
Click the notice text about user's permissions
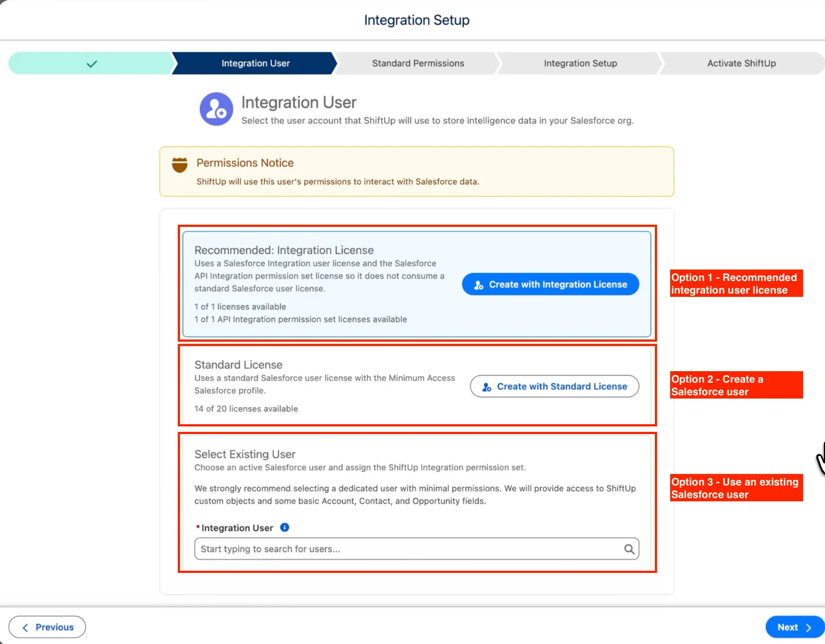pyautogui.click(x=338, y=182)
